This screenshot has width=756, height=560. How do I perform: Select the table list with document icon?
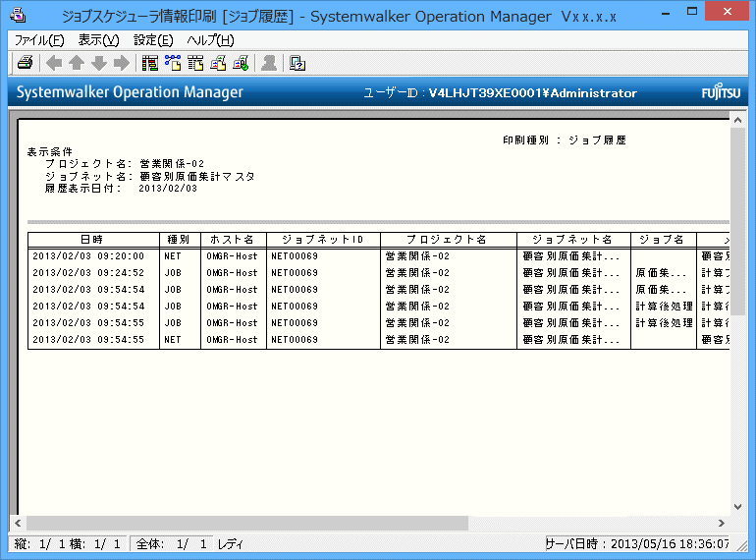click(195, 63)
